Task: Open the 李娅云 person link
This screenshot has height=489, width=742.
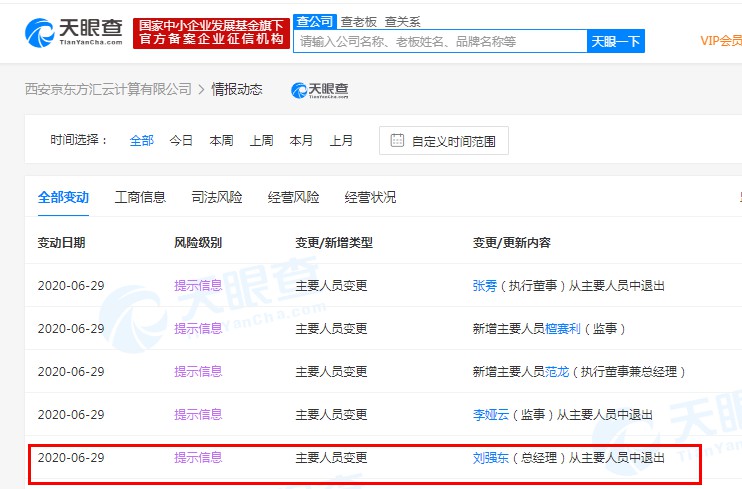Action: 491,415
